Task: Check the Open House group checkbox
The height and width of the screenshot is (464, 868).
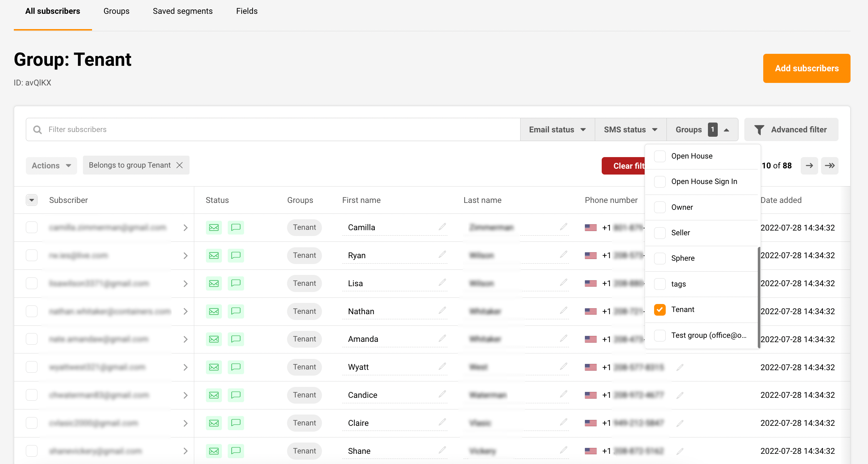Action: click(x=660, y=156)
